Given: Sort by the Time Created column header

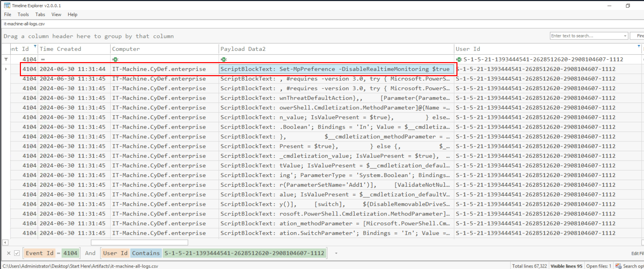Looking at the screenshot, I should pos(60,49).
